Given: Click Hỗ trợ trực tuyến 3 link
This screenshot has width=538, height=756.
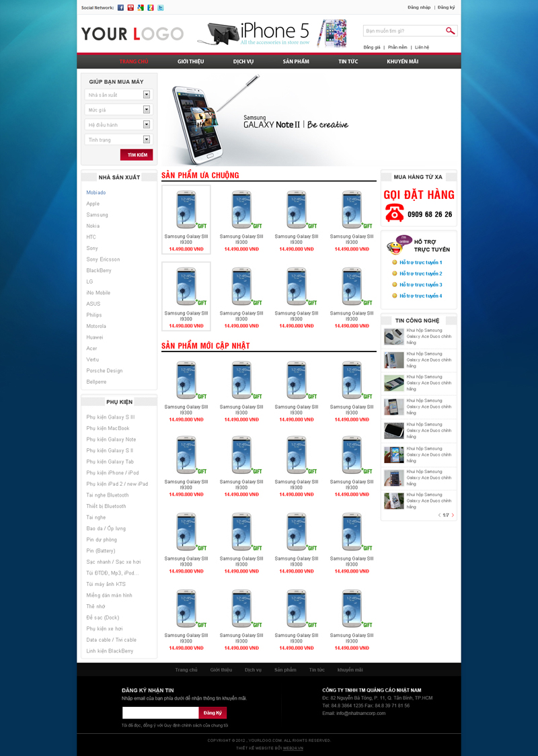Looking at the screenshot, I should (420, 284).
